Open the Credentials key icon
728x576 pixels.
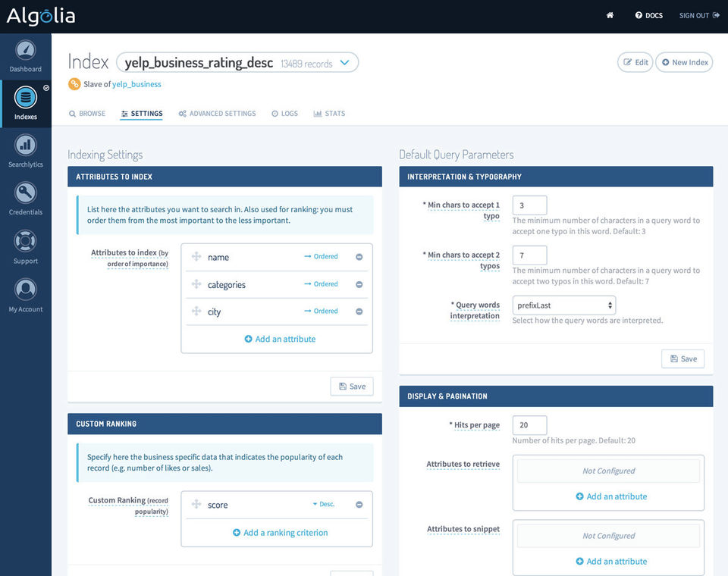coord(26,193)
